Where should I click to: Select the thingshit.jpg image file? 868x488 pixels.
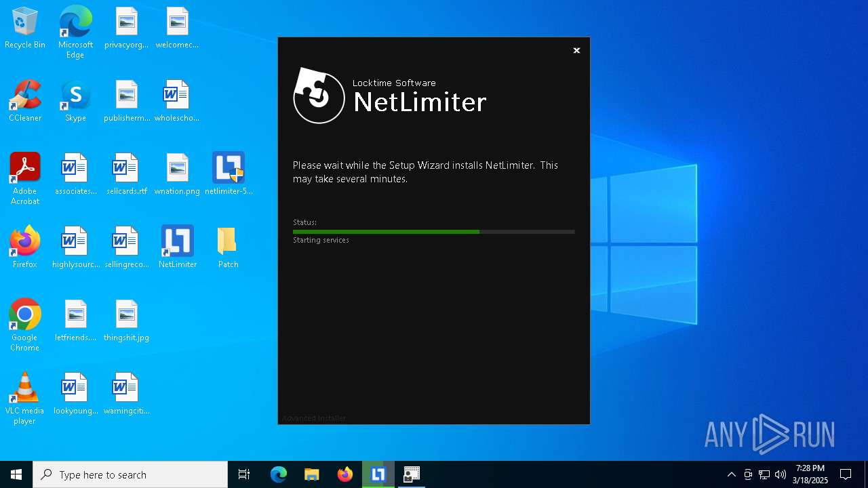coord(126,321)
